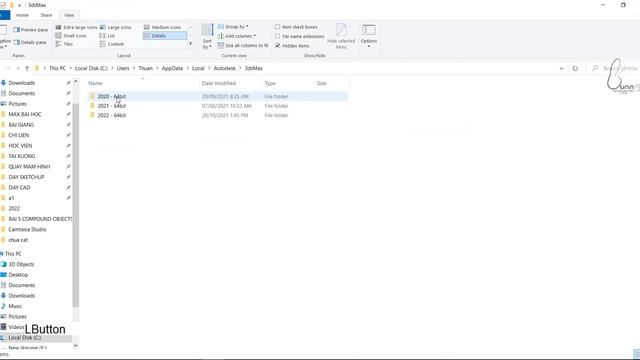Screen dimensions: 640x360
Task: Open the Sort by dropdown
Action: tap(207, 36)
